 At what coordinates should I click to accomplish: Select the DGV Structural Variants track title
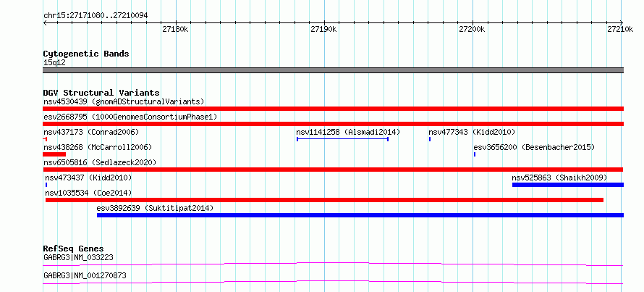point(101,93)
